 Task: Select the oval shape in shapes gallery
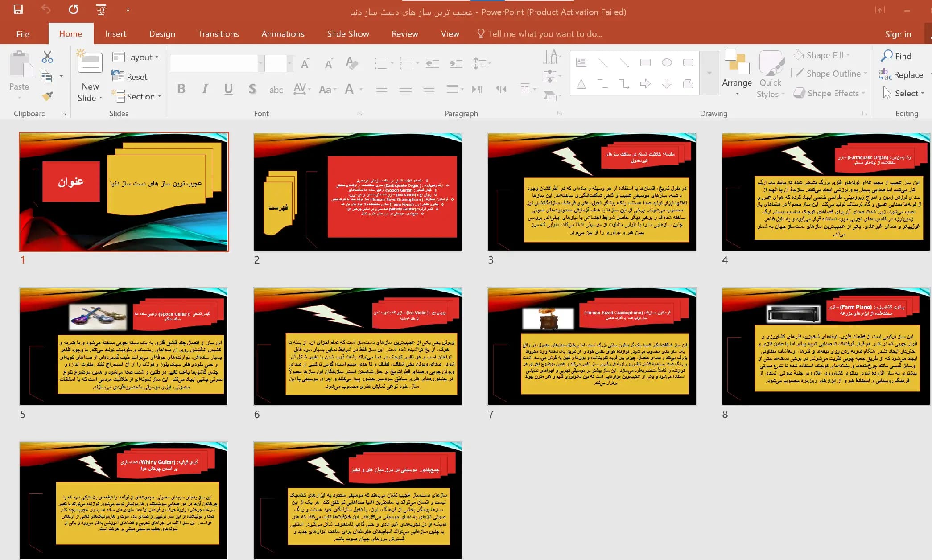coord(667,62)
